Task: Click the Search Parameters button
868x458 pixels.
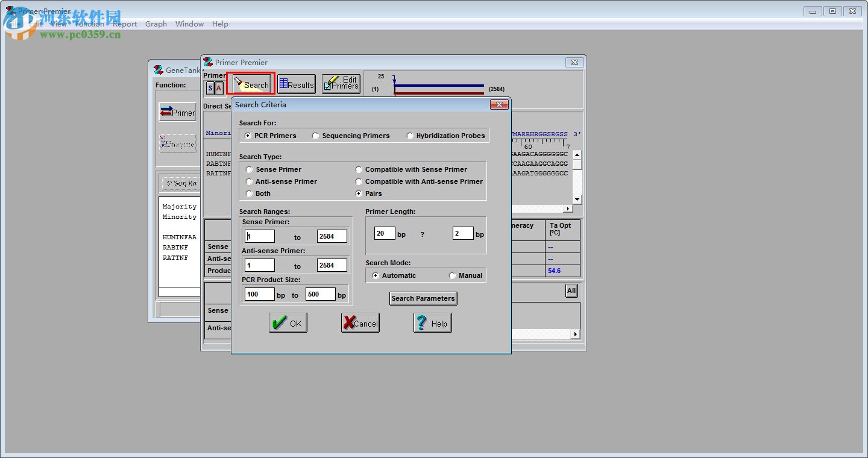Action: pos(423,298)
